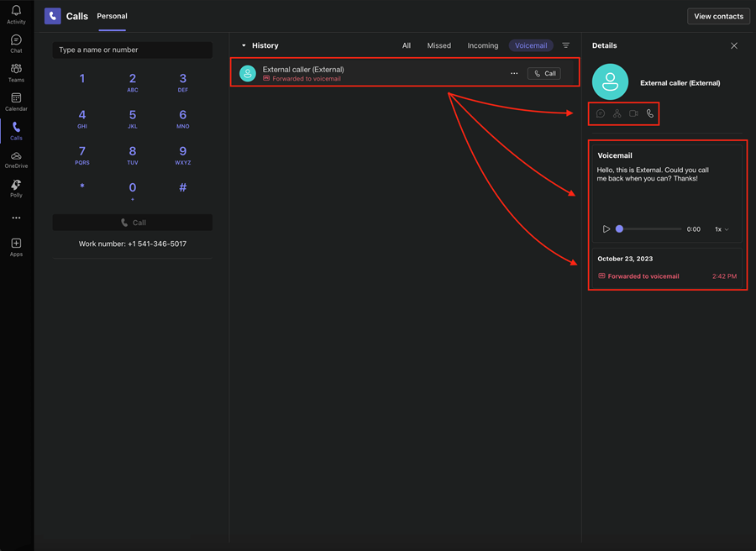Dial digit 6 MNO on the keypad
The height and width of the screenshot is (551, 756).
tap(183, 118)
